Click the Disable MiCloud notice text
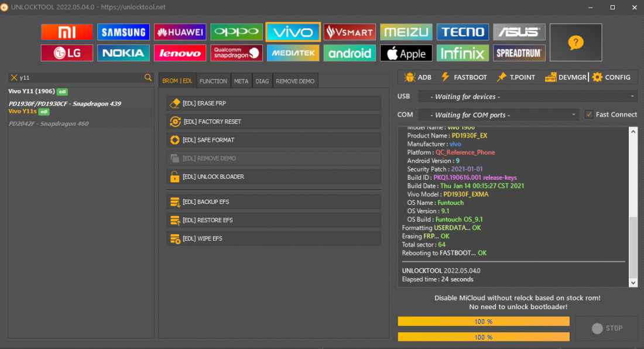644x349 pixels. click(518, 302)
